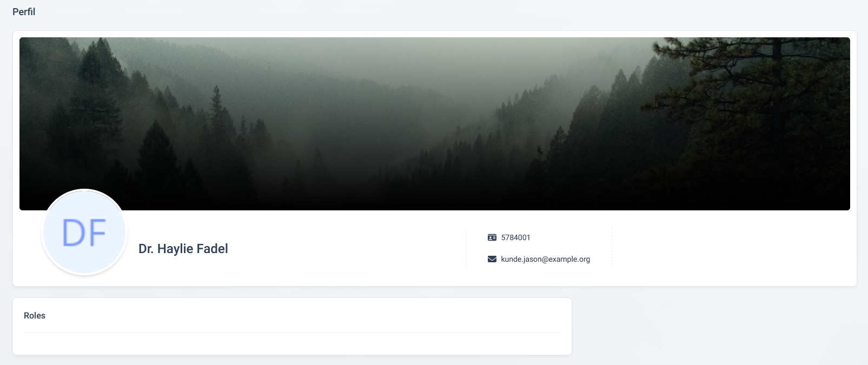Click the ID card icon
The height and width of the screenshot is (365, 868).
point(492,237)
